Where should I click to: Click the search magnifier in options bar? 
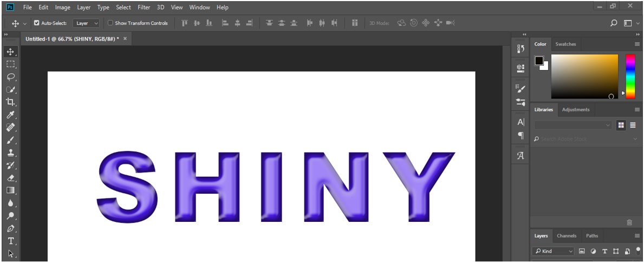click(x=614, y=23)
